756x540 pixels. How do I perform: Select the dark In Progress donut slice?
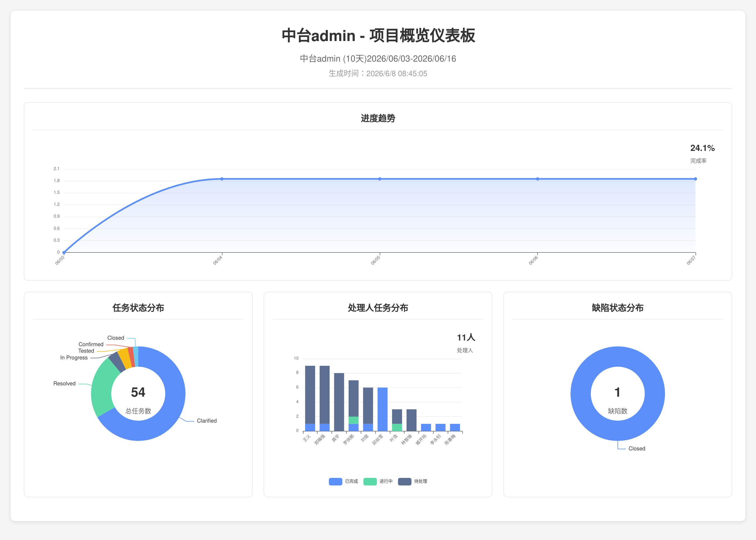(117, 362)
